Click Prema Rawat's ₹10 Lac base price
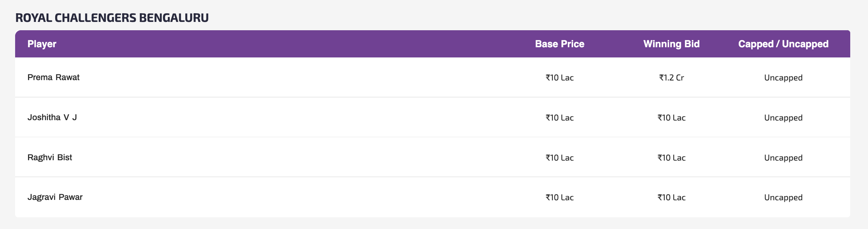The height and width of the screenshot is (229, 868). click(560, 78)
